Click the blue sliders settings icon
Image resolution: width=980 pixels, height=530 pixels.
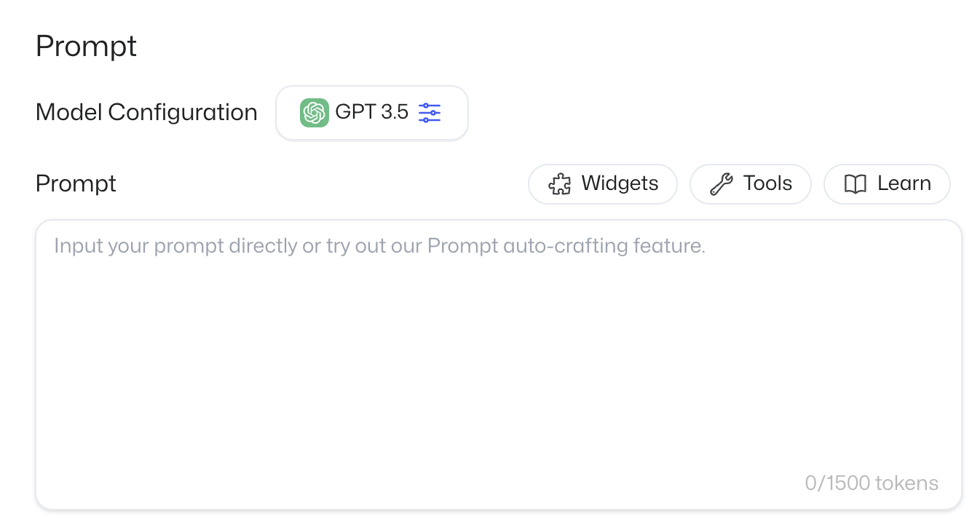(x=430, y=113)
